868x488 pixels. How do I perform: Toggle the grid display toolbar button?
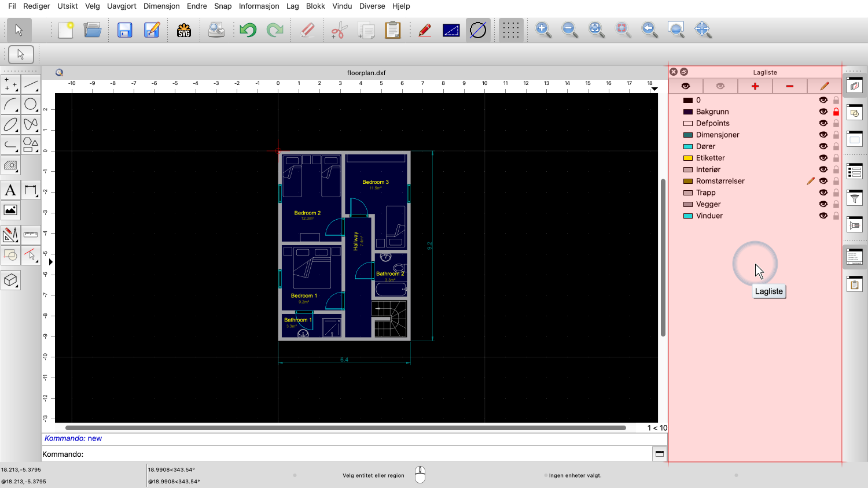click(x=510, y=30)
